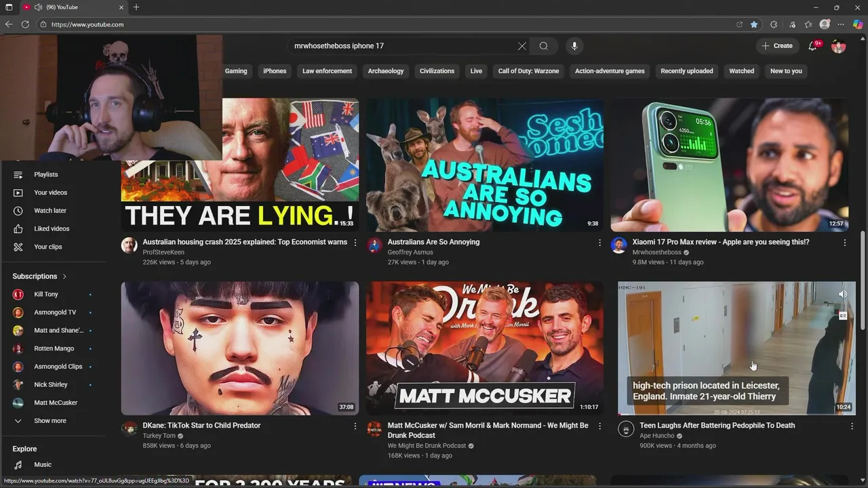Screen dimensions: 868x488
Task: Open the browser extensions icon
Action: click(774, 24)
